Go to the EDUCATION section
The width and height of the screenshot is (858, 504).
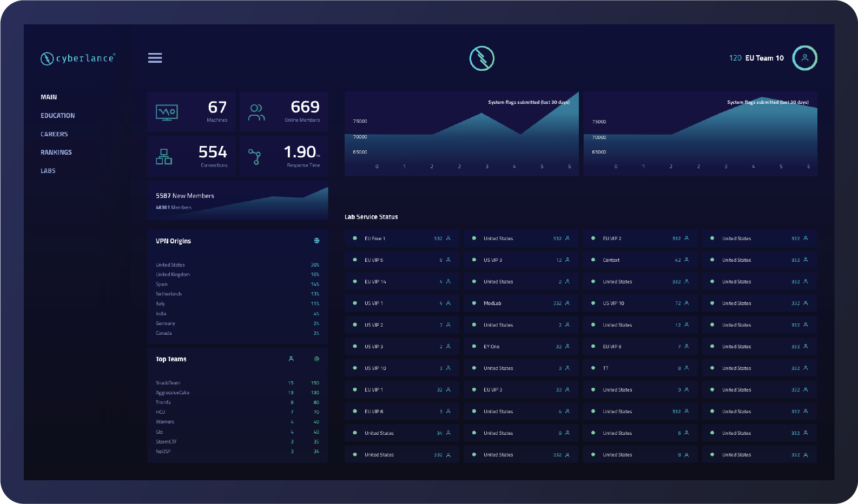[58, 116]
